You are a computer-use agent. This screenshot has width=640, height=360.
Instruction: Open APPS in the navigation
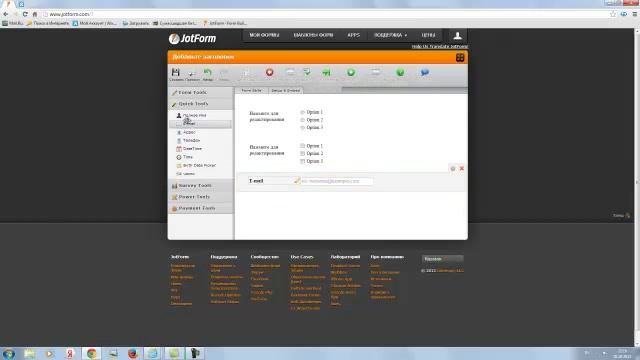coord(353,36)
